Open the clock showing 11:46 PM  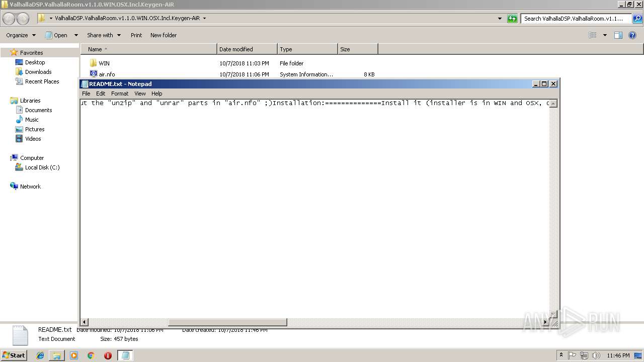pyautogui.click(x=618, y=355)
